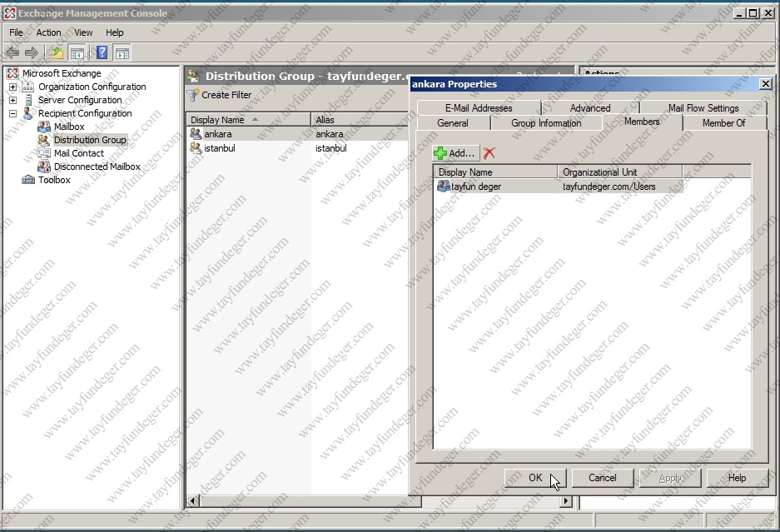Click the Server Configuration icon
This screenshot has height=532, width=780.
[28, 100]
